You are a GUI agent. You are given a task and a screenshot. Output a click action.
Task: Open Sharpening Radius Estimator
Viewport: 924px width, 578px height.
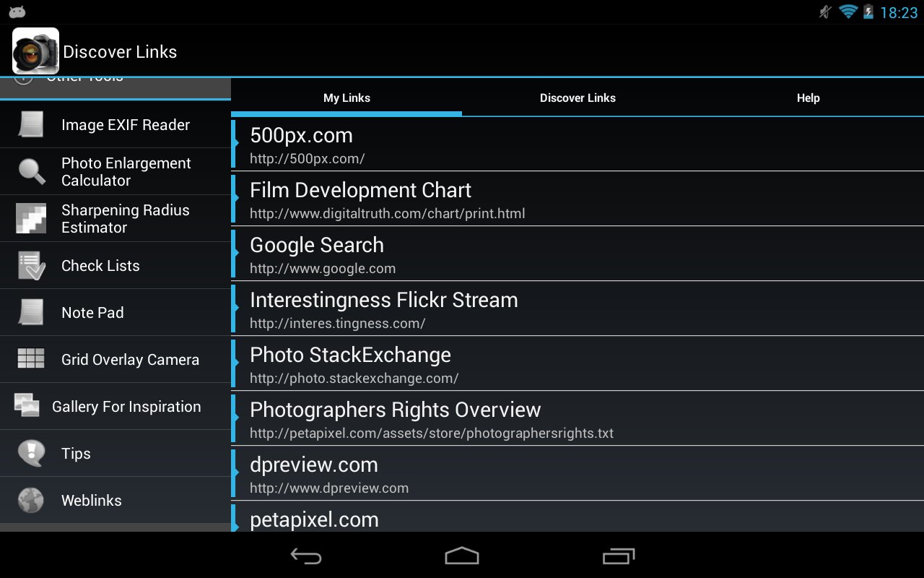tap(115, 218)
